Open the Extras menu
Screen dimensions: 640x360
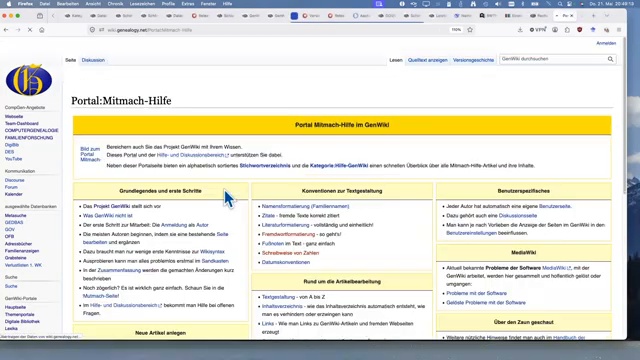pyautogui.click(x=188, y=4)
